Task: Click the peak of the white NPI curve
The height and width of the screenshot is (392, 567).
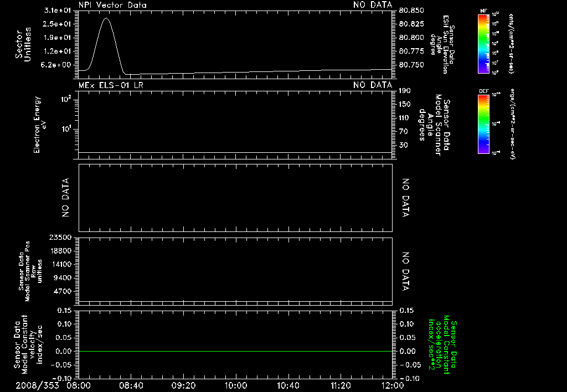Action: 106,18
